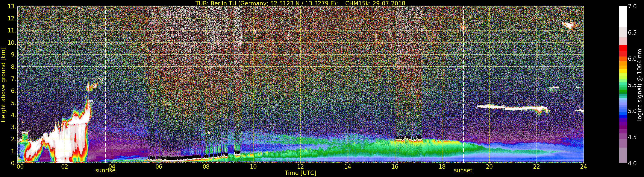Select the 'Height above ground [km]' axis label
The image size is (644, 177).
pos(3,85)
